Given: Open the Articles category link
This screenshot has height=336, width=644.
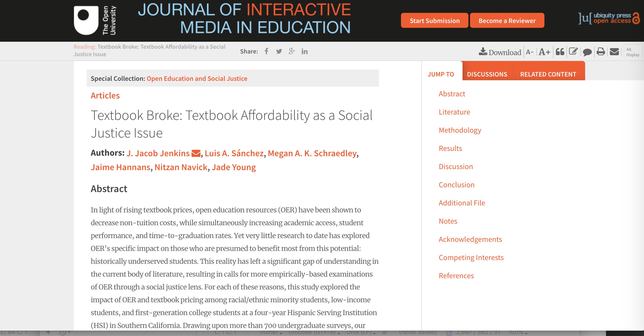Looking at the screenshot, I should point(105,96).
